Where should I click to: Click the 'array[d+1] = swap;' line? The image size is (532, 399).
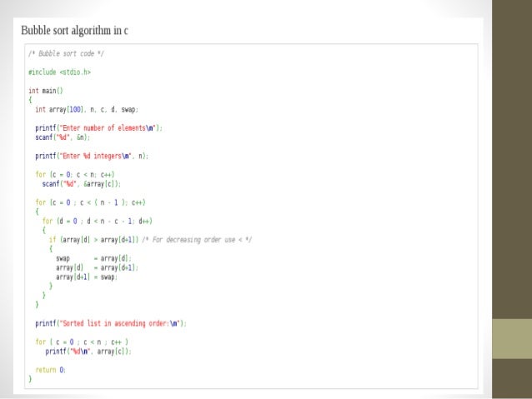[x=87, y=277]
